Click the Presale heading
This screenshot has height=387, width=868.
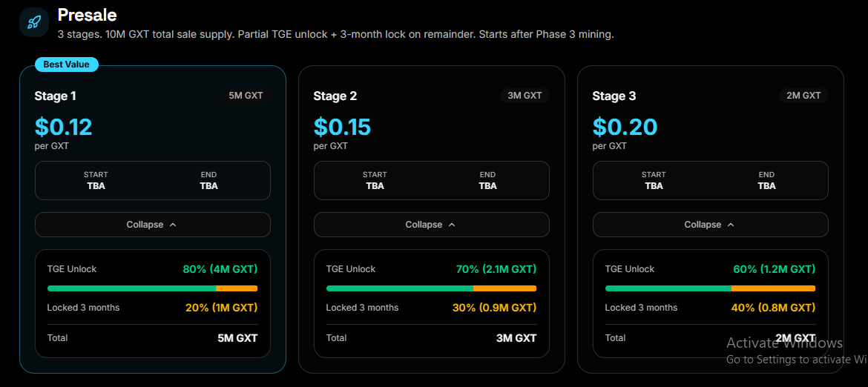87,15
